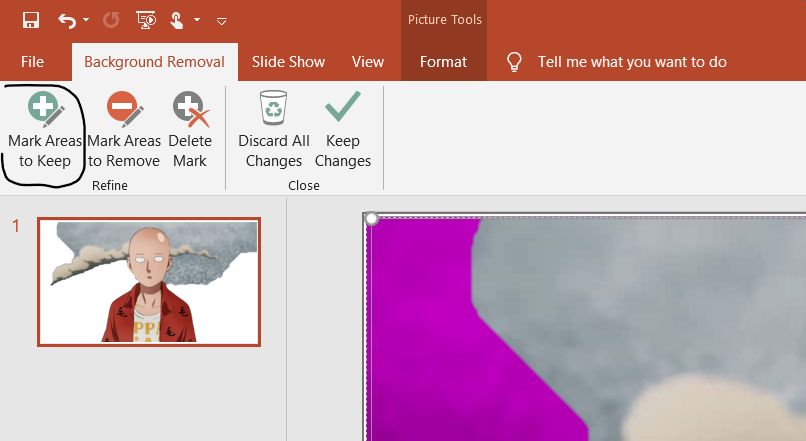This screenshot has width=806, height=441.
Task: Switch to the Slide Show tab
Action: tap(288, 62)
